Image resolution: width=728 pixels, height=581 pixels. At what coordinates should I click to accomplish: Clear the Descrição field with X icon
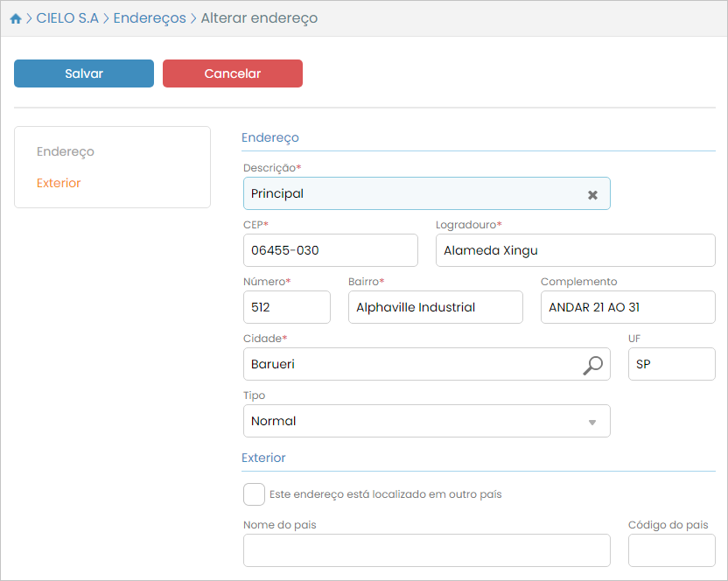(x=592, y=194)
